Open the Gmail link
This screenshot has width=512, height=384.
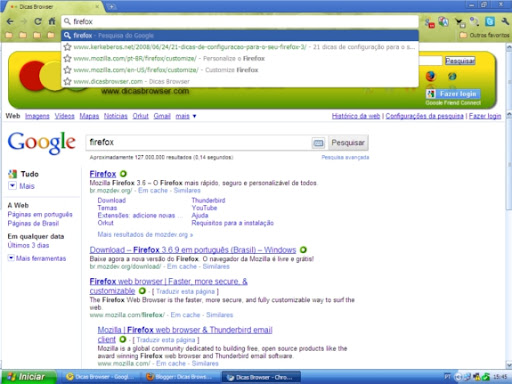(162, 116)
